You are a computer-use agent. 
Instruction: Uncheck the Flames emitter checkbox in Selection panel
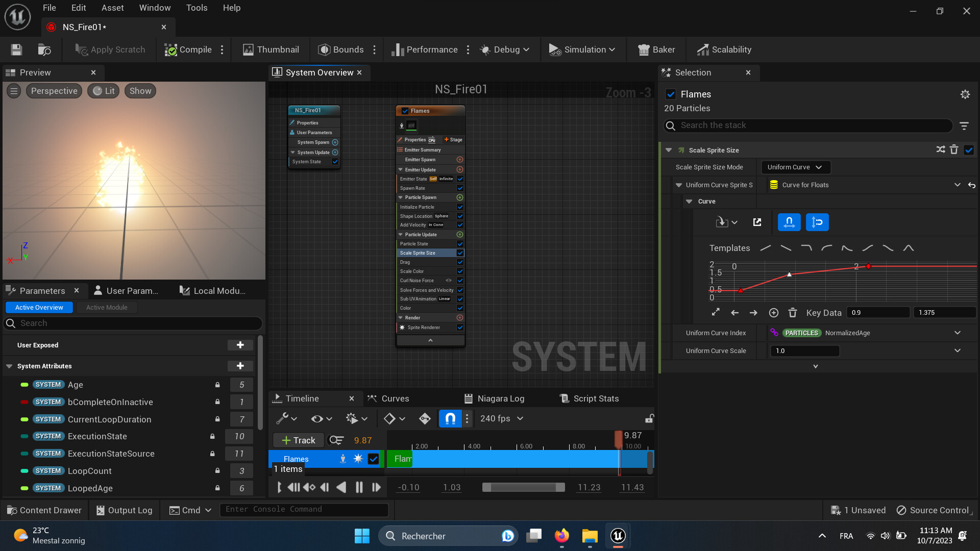(671, 94)
